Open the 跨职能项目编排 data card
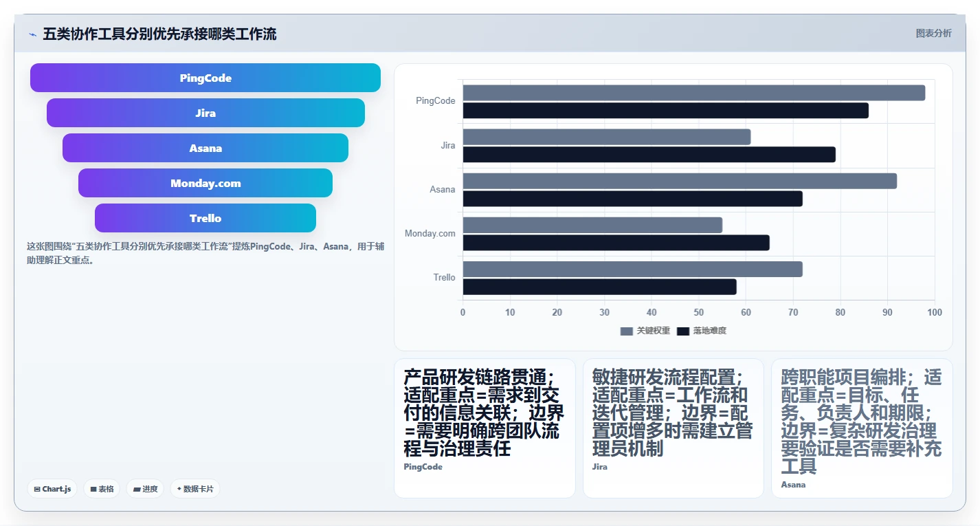The width and height of the screenshot is (980, 526). pyautogui.click(x=862, y=428)
